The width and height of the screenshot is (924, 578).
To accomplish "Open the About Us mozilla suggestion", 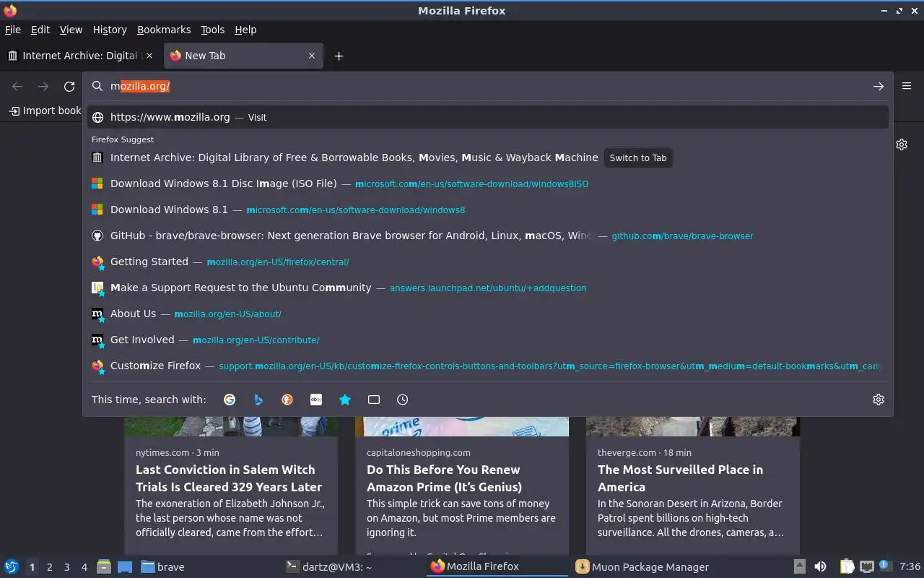I will [x=488, y=314].
